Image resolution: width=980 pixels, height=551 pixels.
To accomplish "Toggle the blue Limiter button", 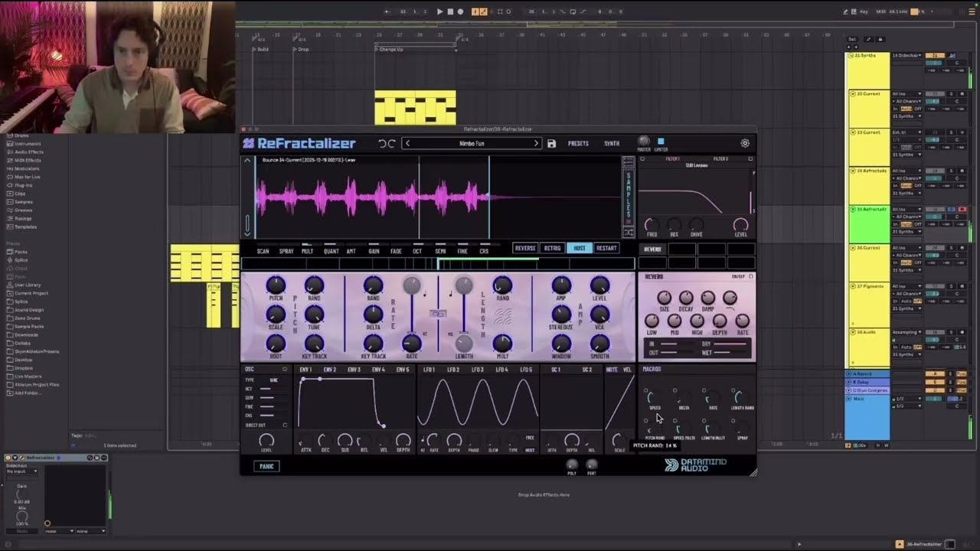I will 661,142.
